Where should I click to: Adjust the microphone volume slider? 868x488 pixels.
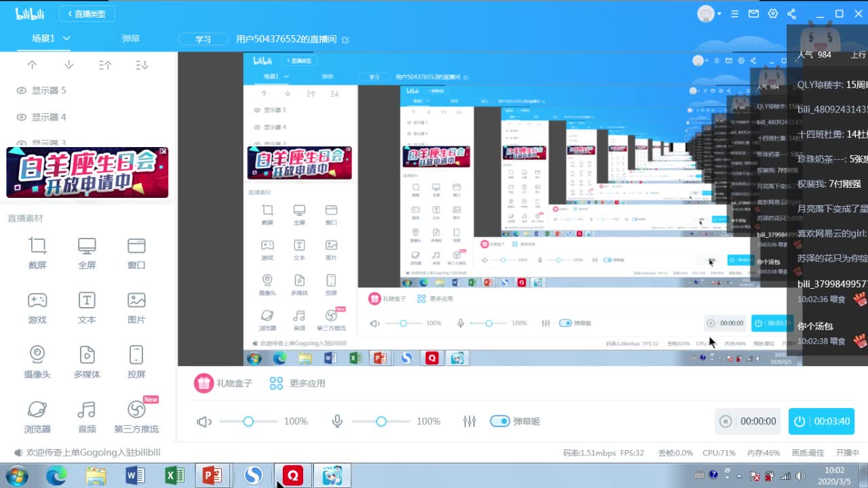[x=381, y=422]
